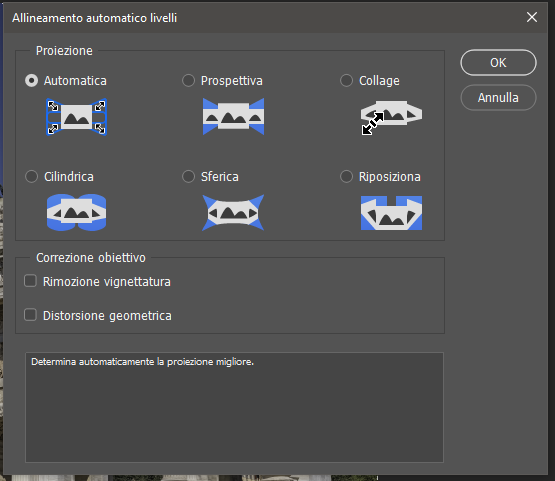
Task: Choose the Prospettiva radio button
Action: pyautogui.click(x=188, y=81)
